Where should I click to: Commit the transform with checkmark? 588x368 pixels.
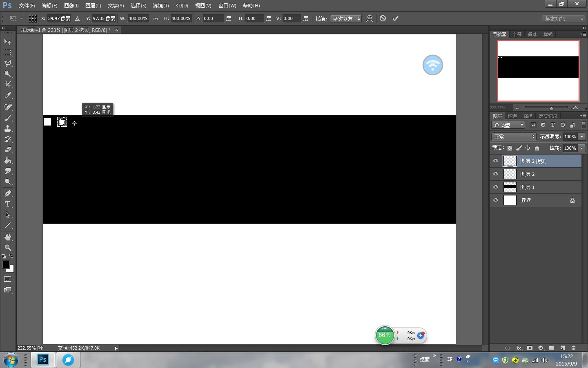click(x=395, y=18)
